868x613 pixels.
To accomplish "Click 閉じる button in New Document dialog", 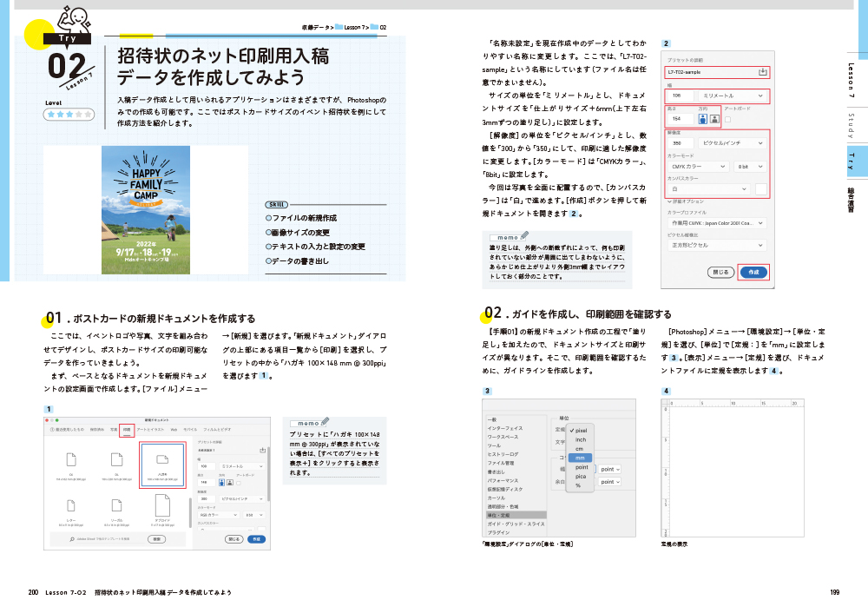I will (234, 539).
